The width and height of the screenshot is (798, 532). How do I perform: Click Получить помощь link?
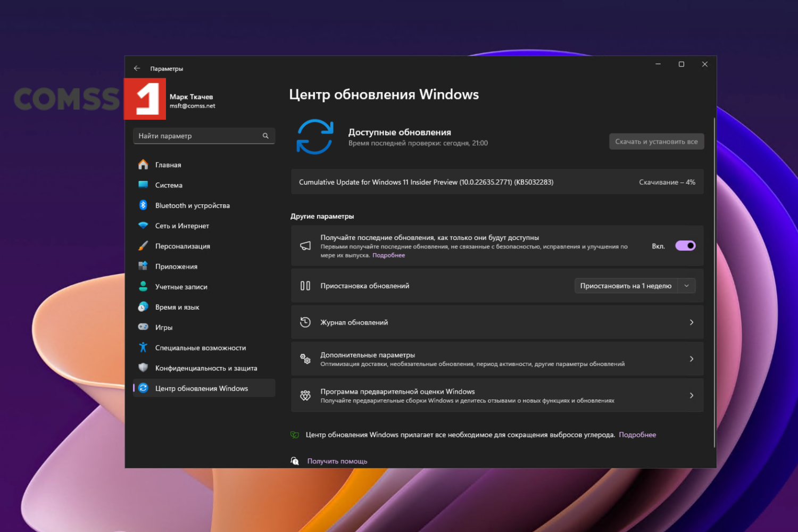[337, 461]
